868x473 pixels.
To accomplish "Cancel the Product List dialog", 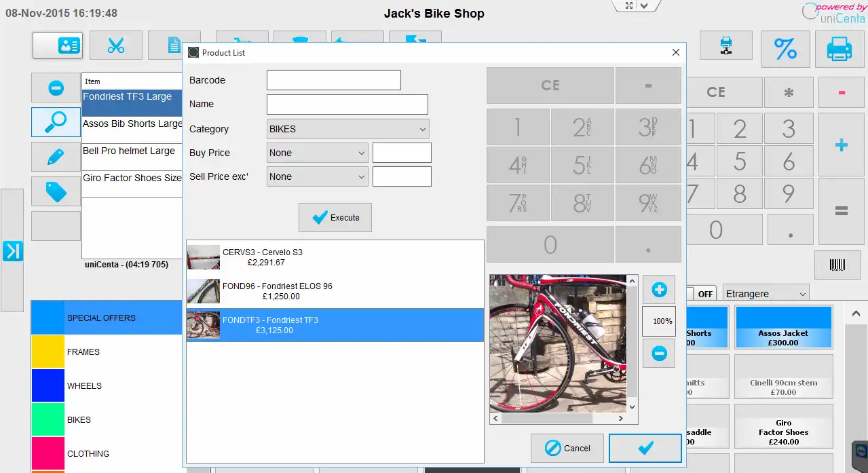I will 567,448.
